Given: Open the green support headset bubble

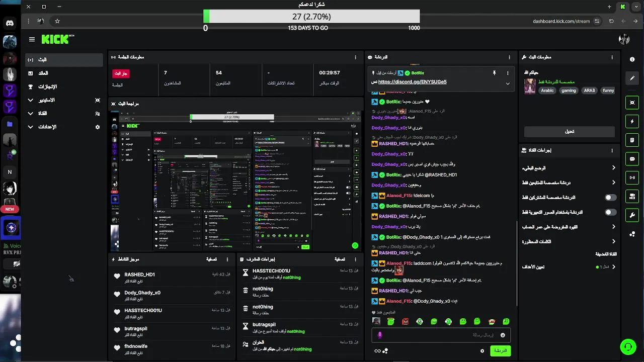Looking at the screenshot, I should [x=627, y=346].
